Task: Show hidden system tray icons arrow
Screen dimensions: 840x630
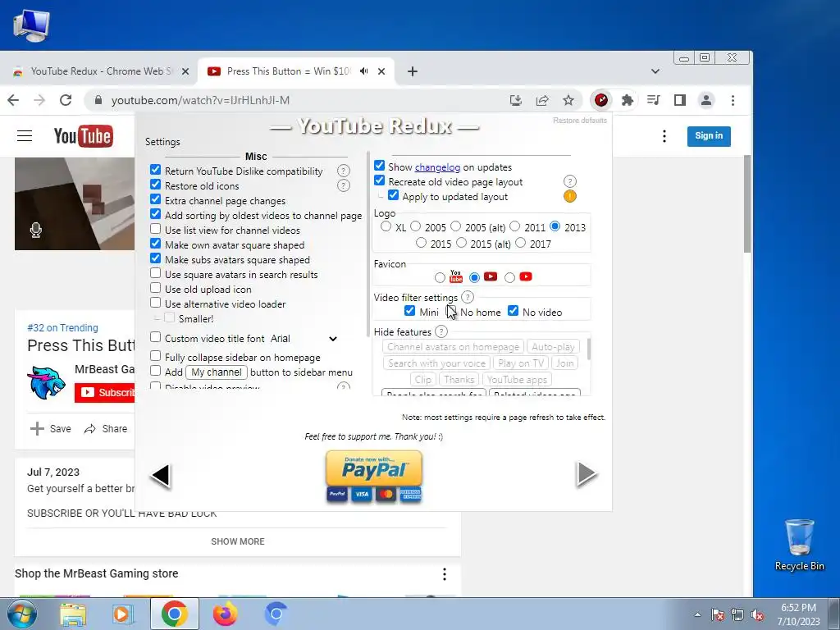Action: coord(697,614)
